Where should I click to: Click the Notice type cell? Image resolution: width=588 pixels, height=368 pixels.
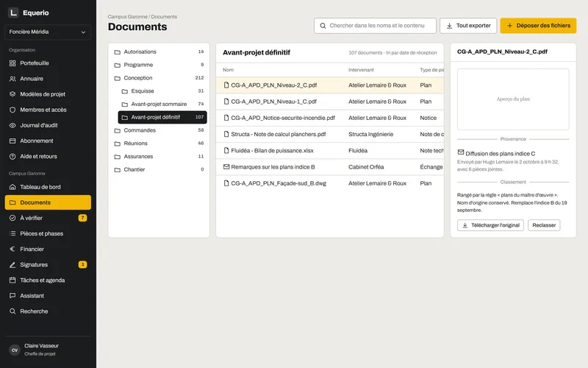point(428,118)
